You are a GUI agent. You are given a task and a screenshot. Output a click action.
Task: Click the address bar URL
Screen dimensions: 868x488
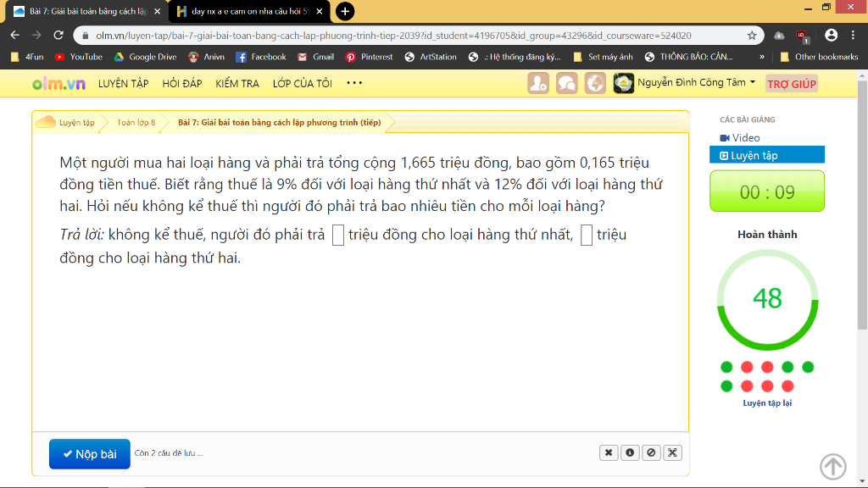[393, 36]
